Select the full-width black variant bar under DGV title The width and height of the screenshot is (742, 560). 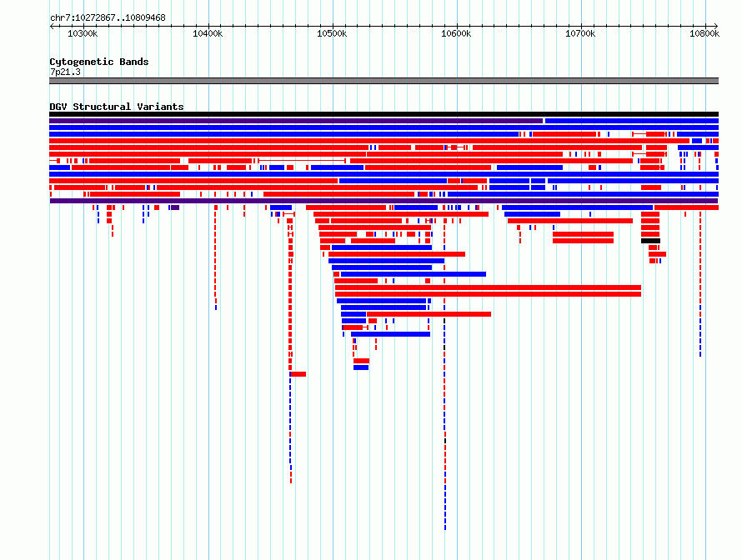coord(384,114)
